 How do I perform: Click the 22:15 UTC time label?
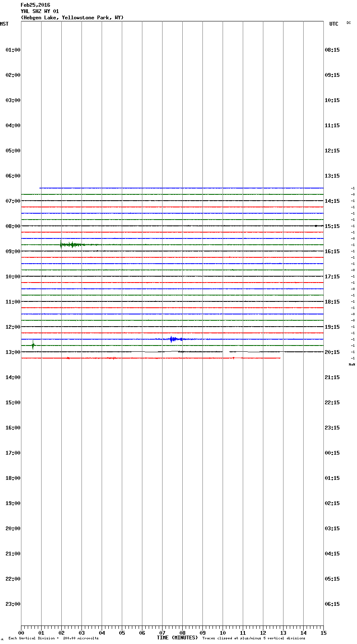(332, 403)
